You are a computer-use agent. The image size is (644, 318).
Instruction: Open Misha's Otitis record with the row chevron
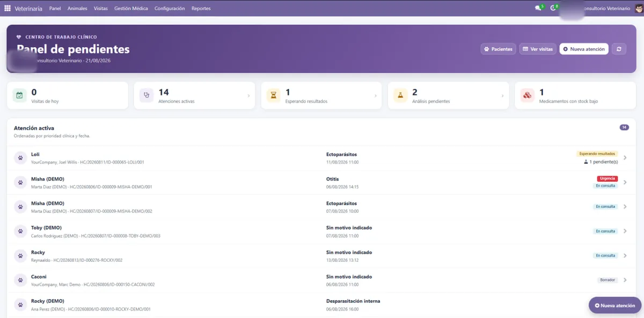[625, 183]
